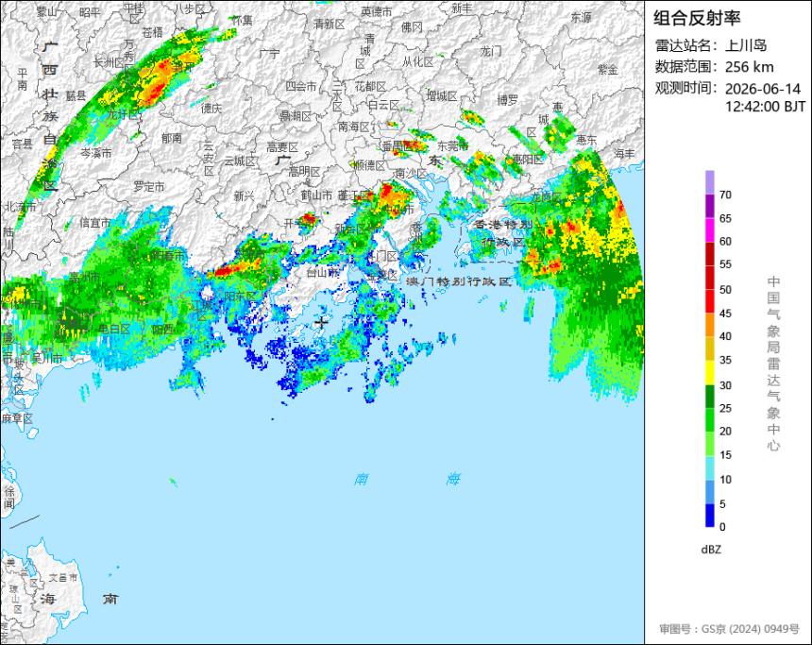
Task: Click the 组合反射率 title text
Action: click(x=697, y=18)
